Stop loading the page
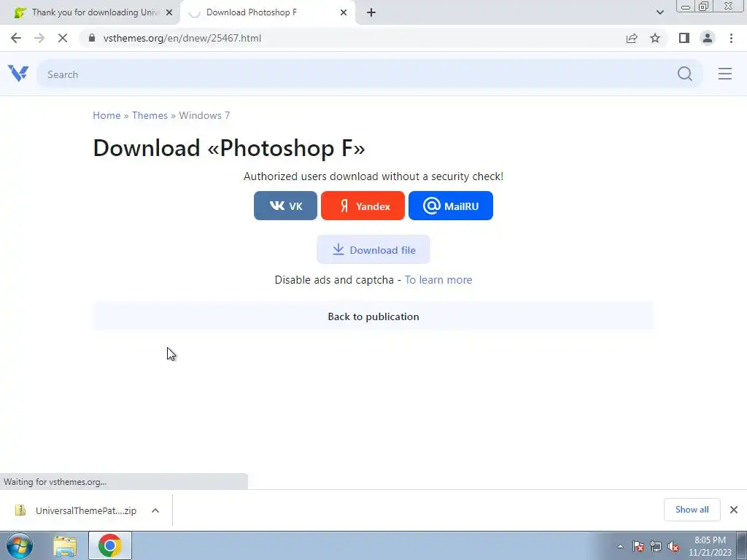The height and width of the screenshot is (560, 747). pyautogui.click(x=63, y=38)
